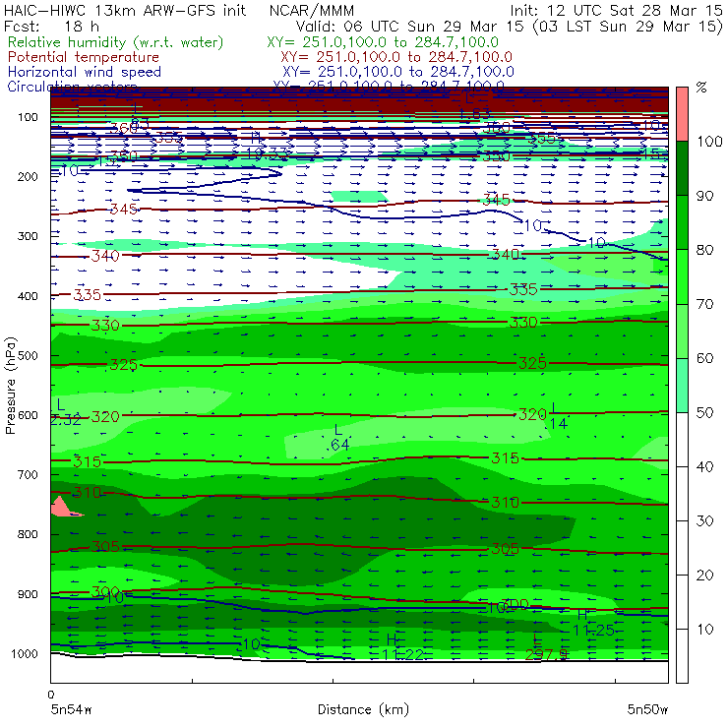Select the "Pressure (hPa)" axis title
Viewport: 728px width, 728px height.
click(x=11, y=386)
